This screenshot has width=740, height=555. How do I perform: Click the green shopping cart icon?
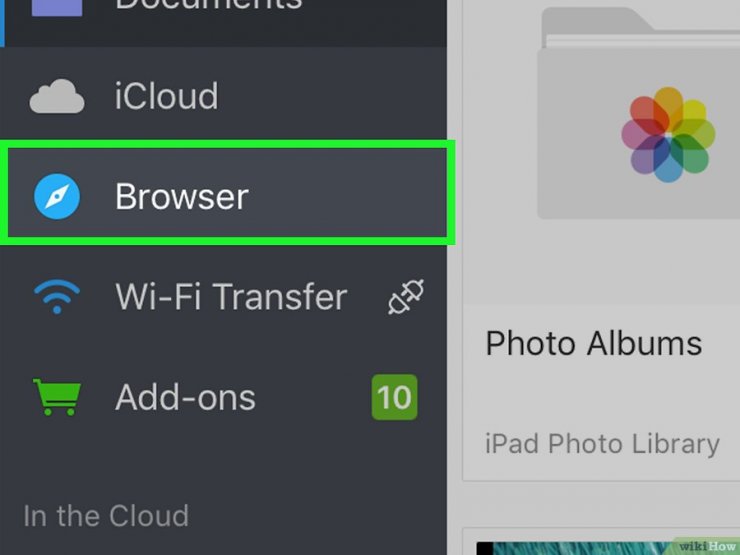(x=57, y=397)
